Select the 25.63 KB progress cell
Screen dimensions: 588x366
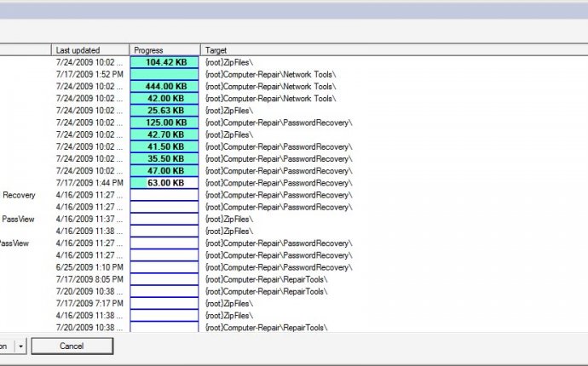tap(164, 111)
